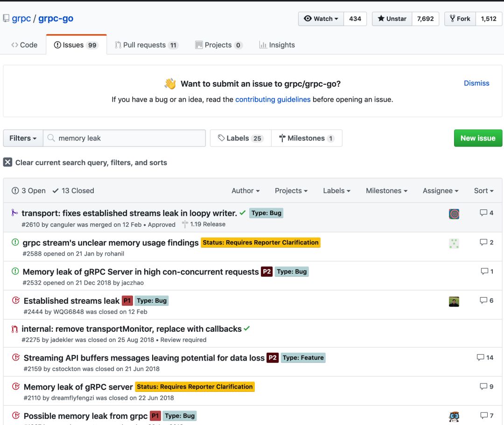The height and width of the screenshot is (425, 504).
Task: Click the P2 label on issue #2532
Action: pyautogui.click(x=267, y=272)
